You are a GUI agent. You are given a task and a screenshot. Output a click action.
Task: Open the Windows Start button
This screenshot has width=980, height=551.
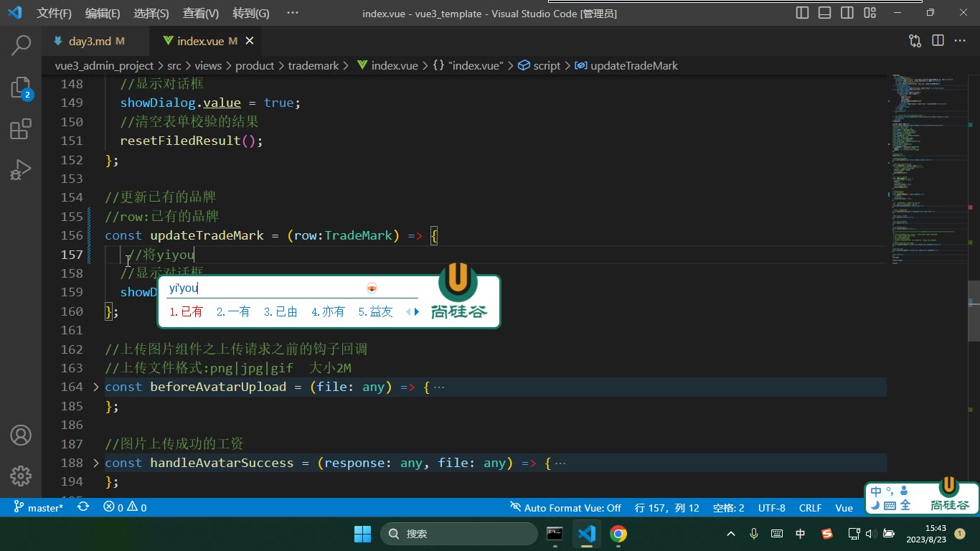[x=362, y=534]
